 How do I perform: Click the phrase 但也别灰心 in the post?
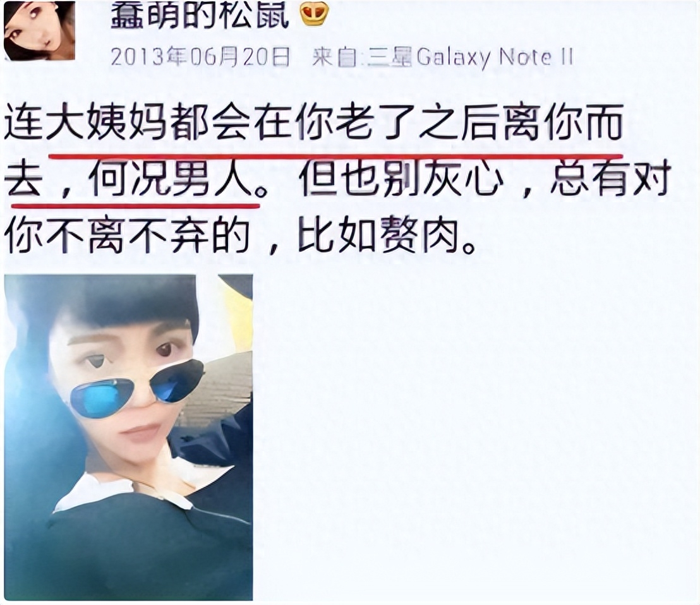coord(401,180)
